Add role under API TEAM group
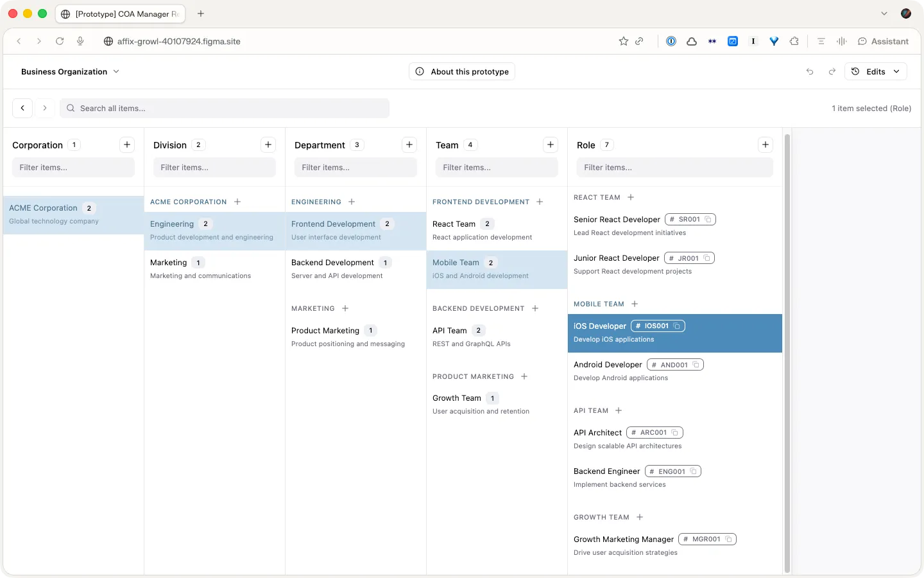The height and width of the screenshot is (578, 924). click(x=619, y=410)
